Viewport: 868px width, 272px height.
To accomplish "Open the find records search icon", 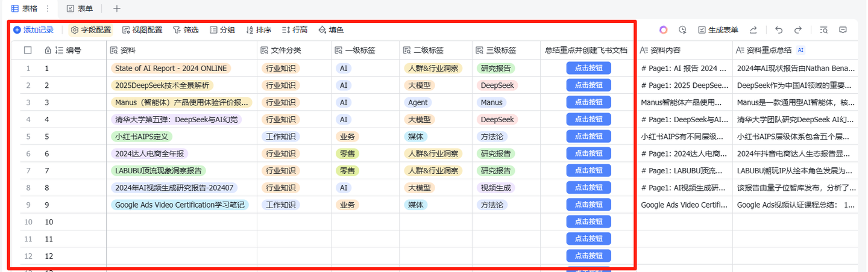I will (x=824, y=30).
